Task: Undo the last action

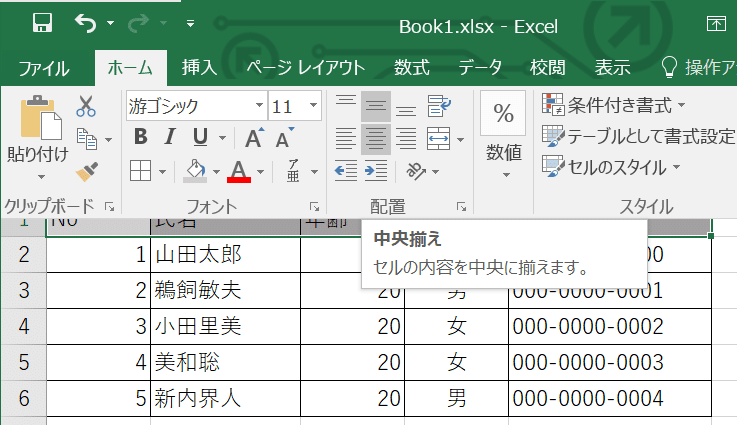Action: (x=86, y=23)
